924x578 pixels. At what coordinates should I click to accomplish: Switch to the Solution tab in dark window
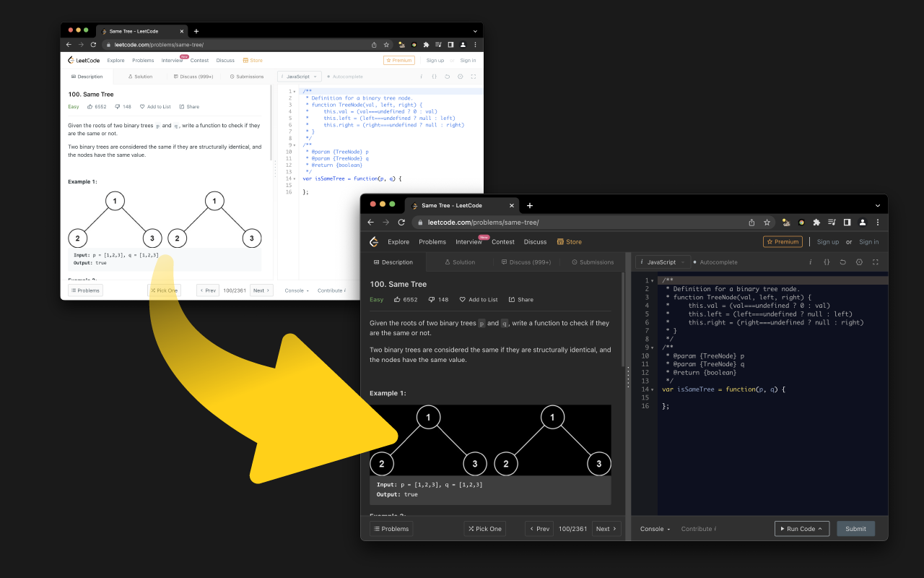(x=460, y=262)
